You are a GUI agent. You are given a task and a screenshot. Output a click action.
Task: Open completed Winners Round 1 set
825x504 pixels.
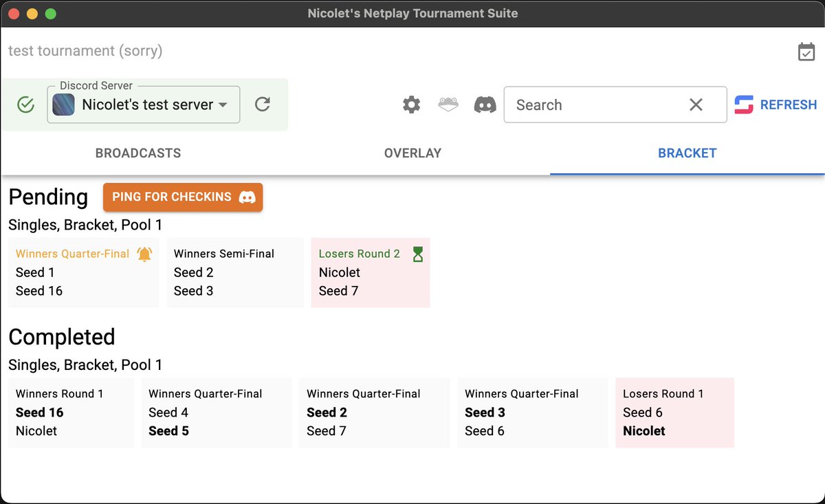pyautogui.click(x=71, y=413)
